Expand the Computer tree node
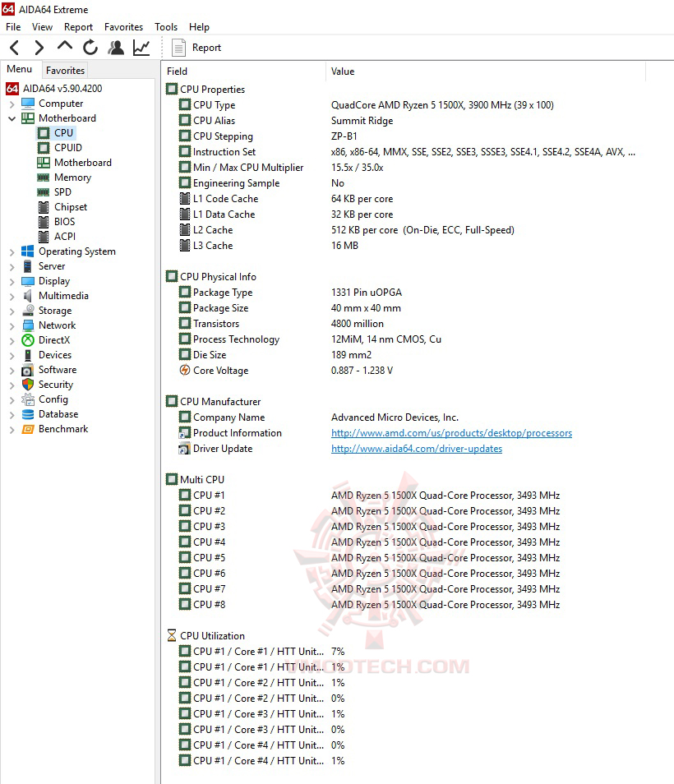The image size is (674, 784). (x=12, y=104)
